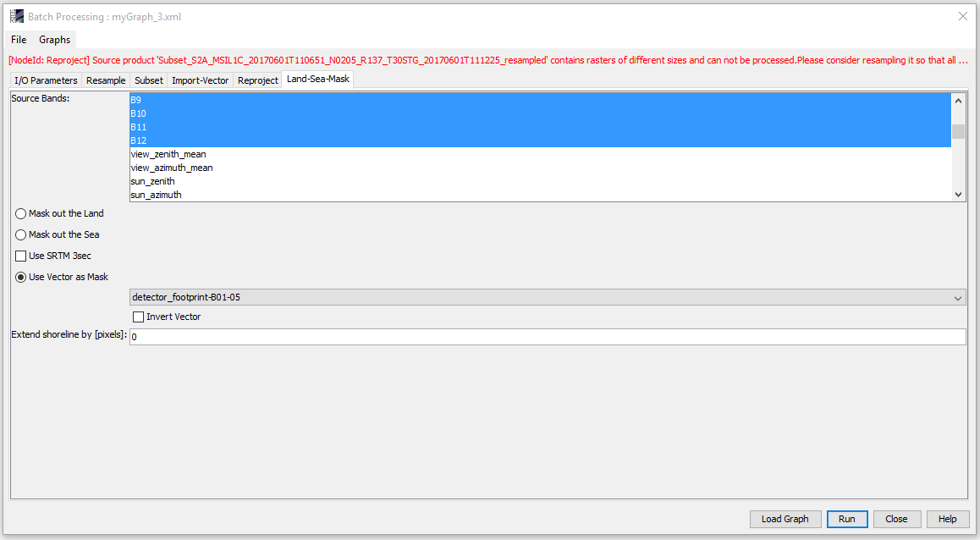
Task: Click the Load Graph button
Action: (785, 519)
